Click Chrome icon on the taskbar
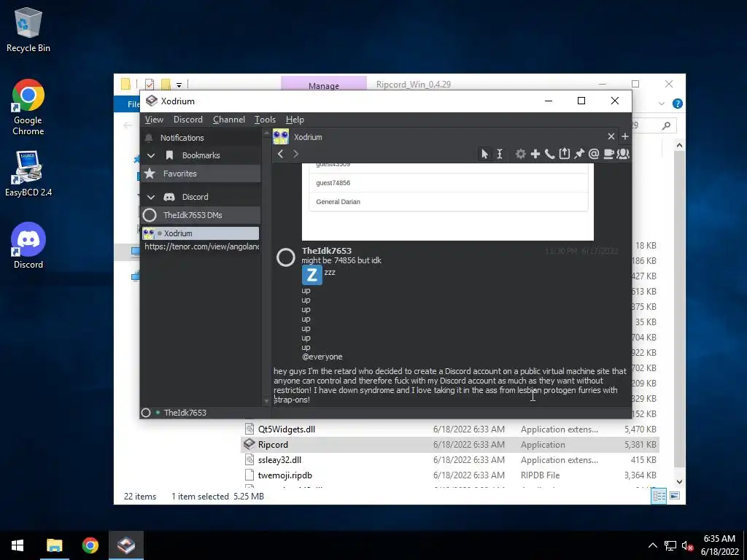Viewport: 747px width, 560px height. click(90, 545)
